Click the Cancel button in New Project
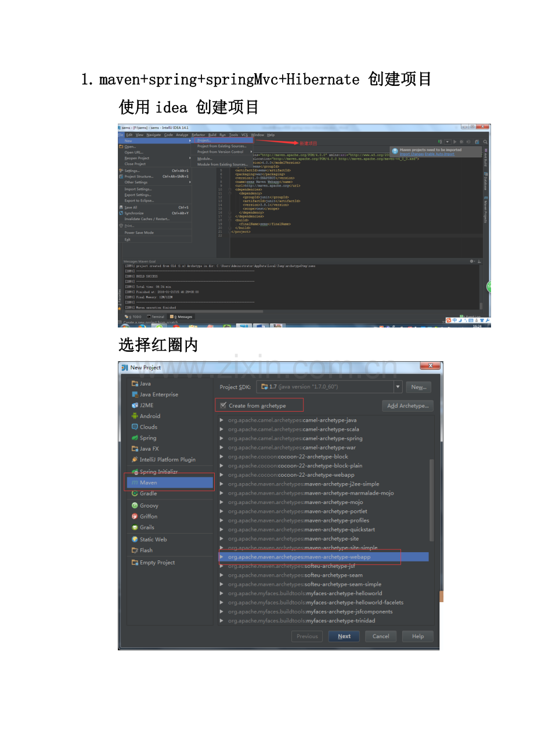 (x=381, y=636)
